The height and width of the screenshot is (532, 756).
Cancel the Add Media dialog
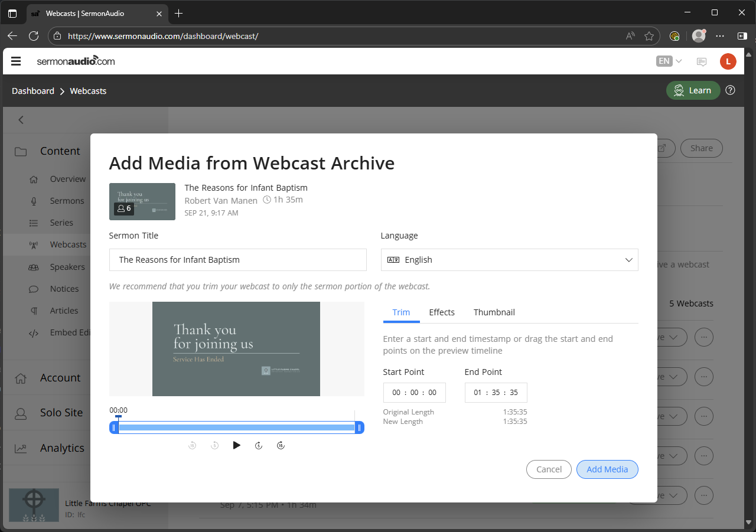tap(549, 469)
